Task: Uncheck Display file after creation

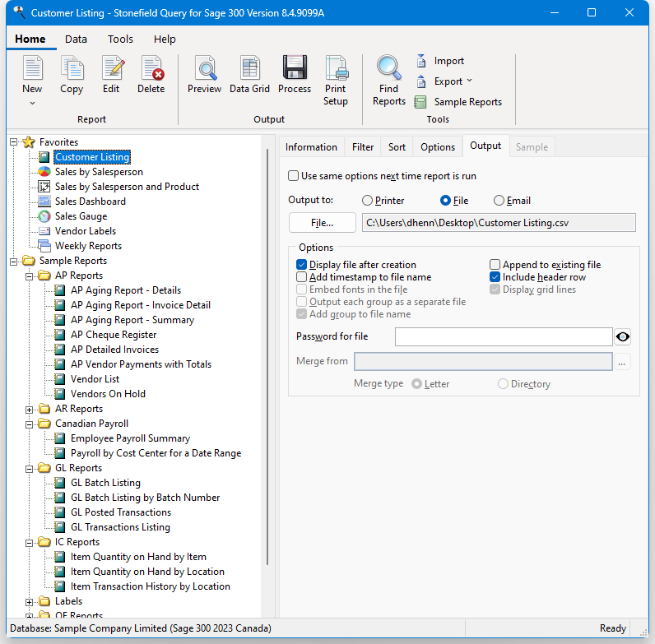Action: pos(302,265)
